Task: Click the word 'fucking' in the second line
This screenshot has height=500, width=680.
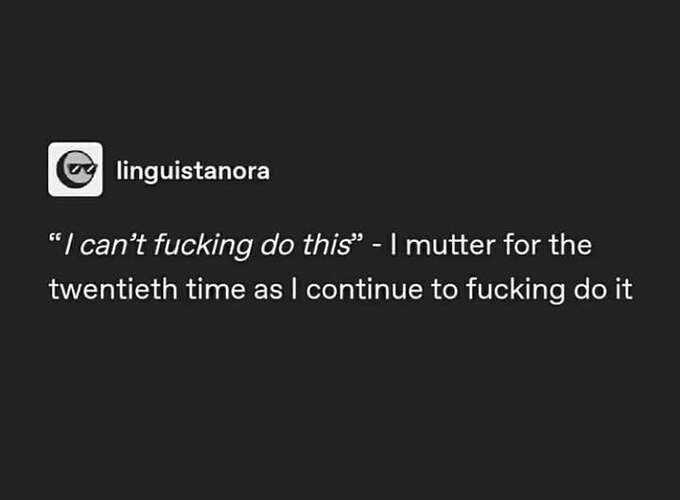Action: coord(516,289)
